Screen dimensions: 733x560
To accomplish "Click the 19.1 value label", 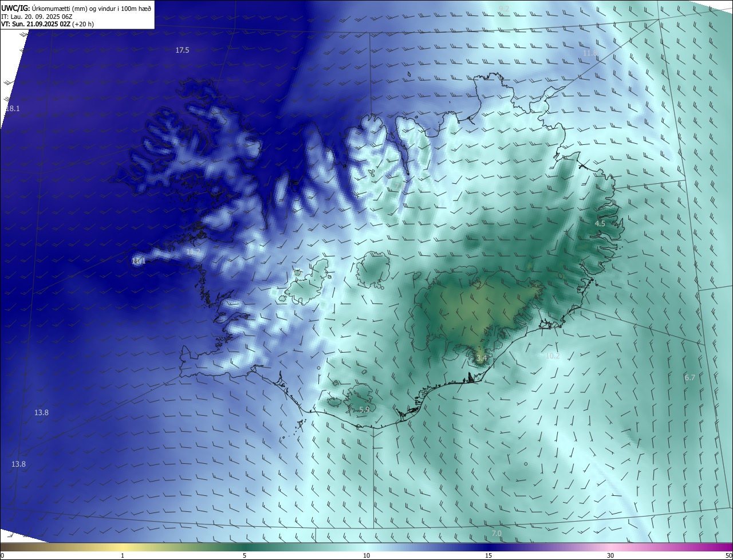I will tap(139, 261).
